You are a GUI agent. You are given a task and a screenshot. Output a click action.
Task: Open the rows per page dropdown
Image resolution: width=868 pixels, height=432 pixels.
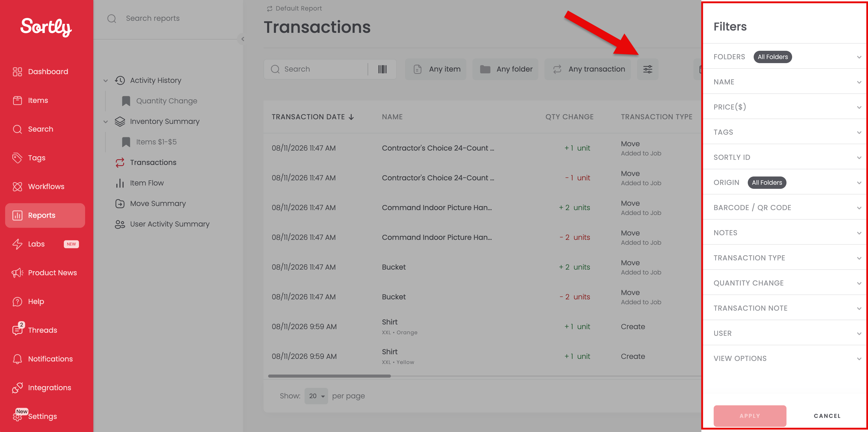tap(316, 396)
